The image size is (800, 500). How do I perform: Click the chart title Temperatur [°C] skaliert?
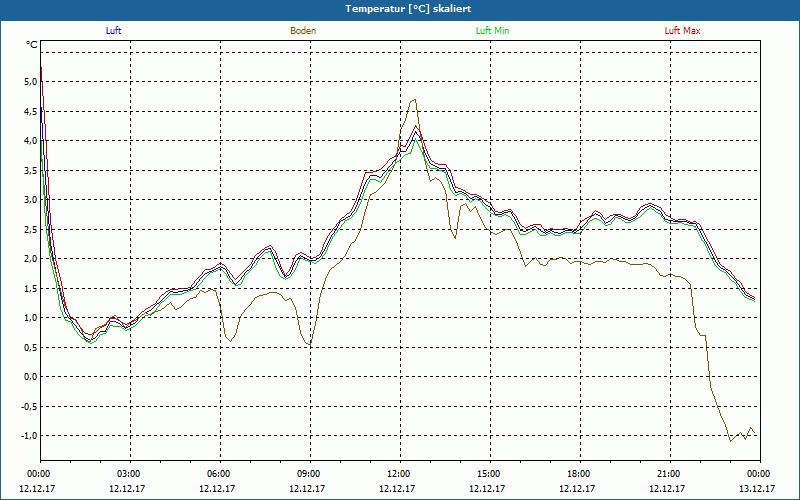point(408,9)
